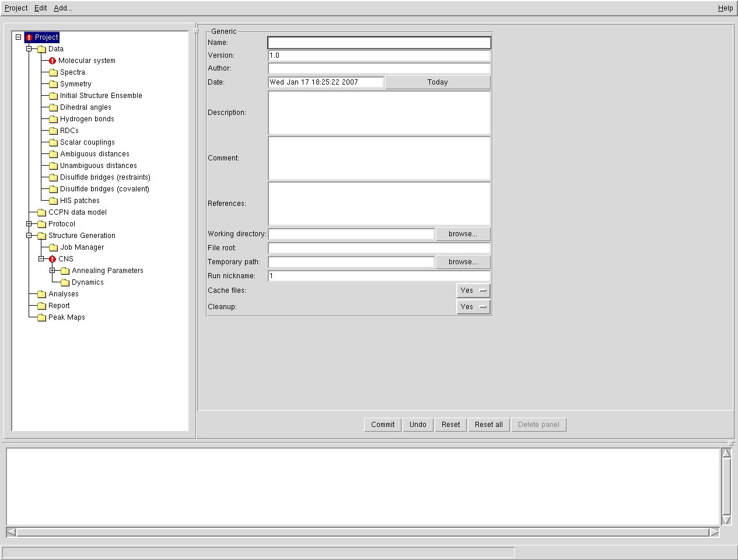Expand the Protocol tree node
The height and width of the screenshot is (560, 738).
29,224
